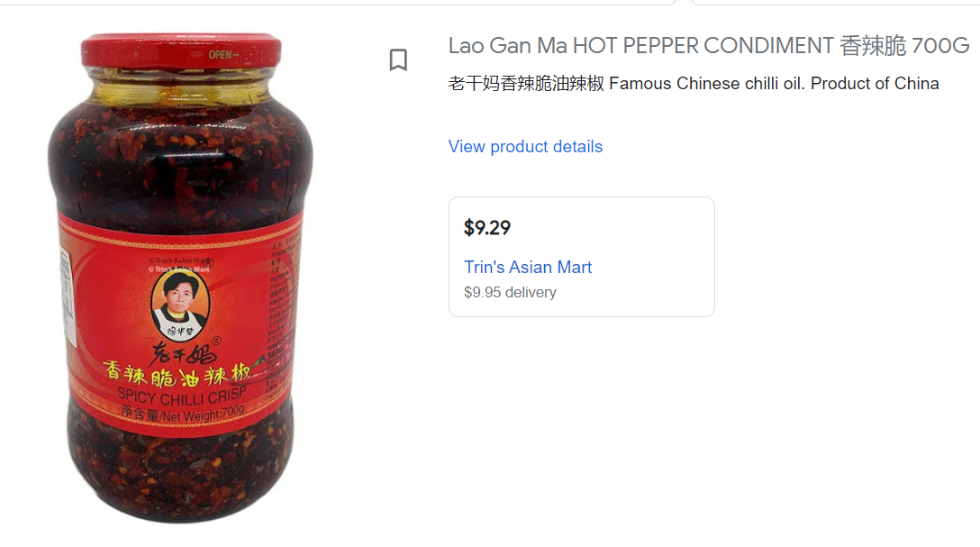The width and height of the screenshot is (980, 547).
Task: Click the red lid of the jar
Action: coord(181,51)
